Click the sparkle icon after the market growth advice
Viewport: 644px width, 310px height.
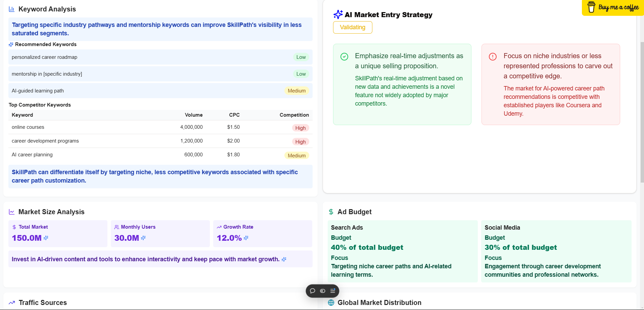284,259
